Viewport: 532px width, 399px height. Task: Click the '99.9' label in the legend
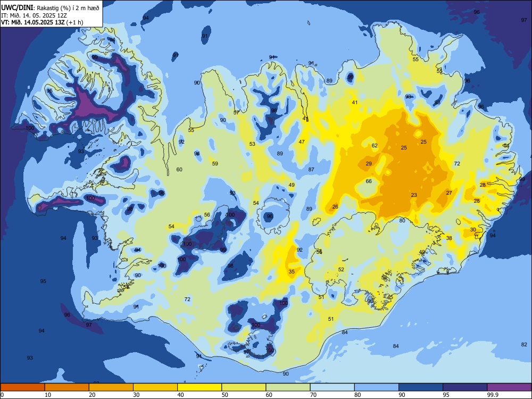coord(493,395)
